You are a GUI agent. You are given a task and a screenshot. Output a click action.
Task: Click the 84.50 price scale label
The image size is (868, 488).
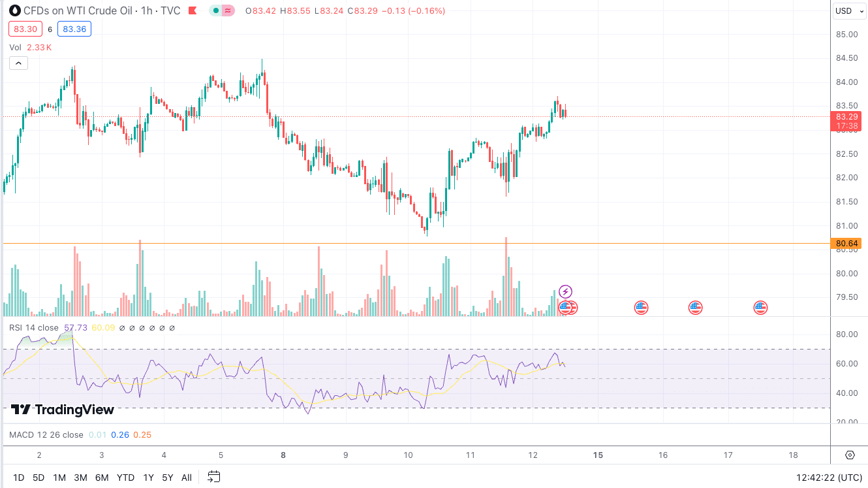point(846,58)
